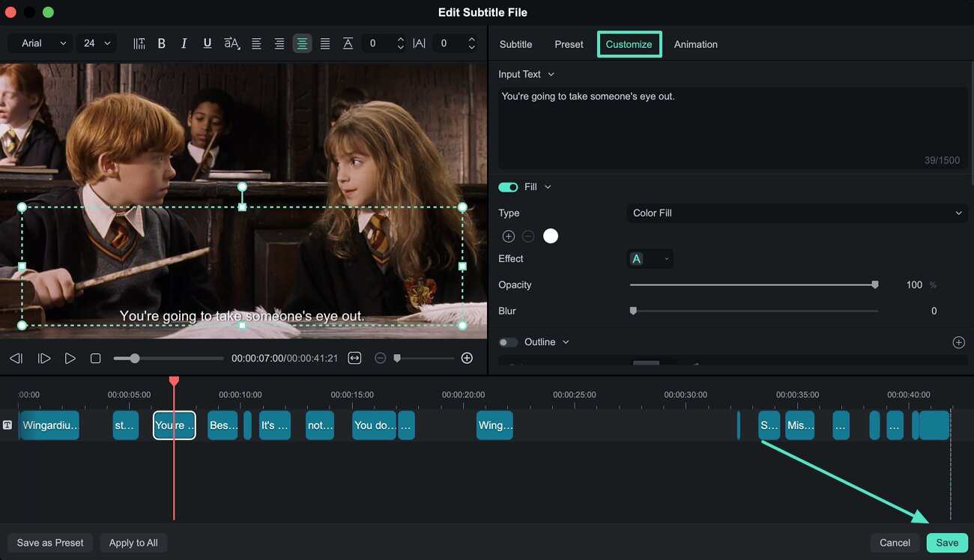Screen dimensions: 974x560
Task: Collapse the Fill section chevron
Action: 548,187
